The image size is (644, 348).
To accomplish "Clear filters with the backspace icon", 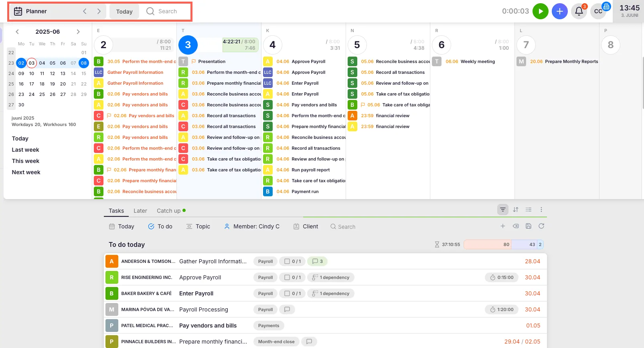I will coord(516,226).
